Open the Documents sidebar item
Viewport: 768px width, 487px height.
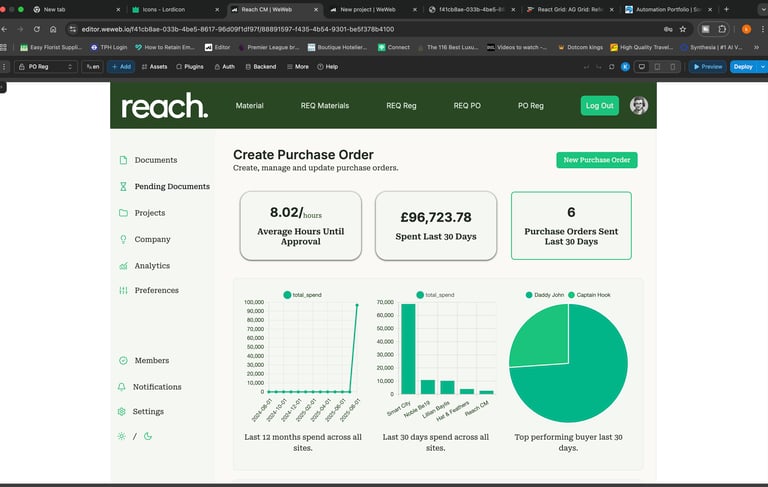click(x=148, y=160)
